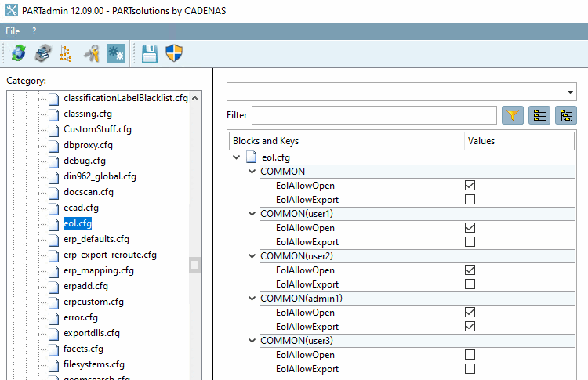Click the orange tree-structure toolbar icon

[x=67, y=53]
